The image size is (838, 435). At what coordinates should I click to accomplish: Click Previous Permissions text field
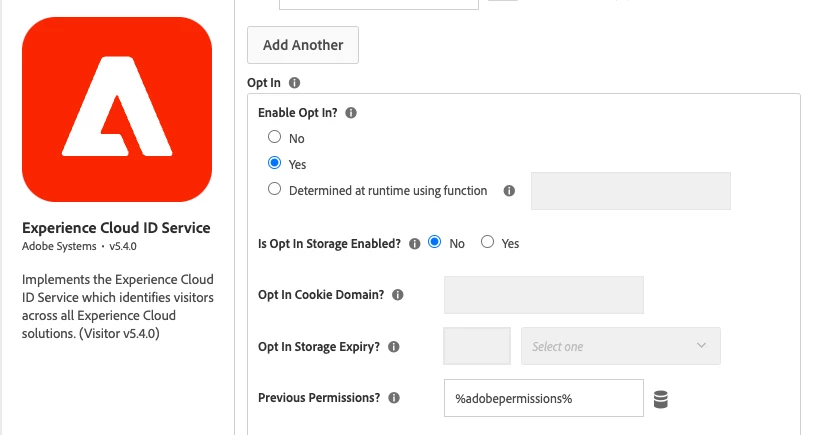[543, 398]
